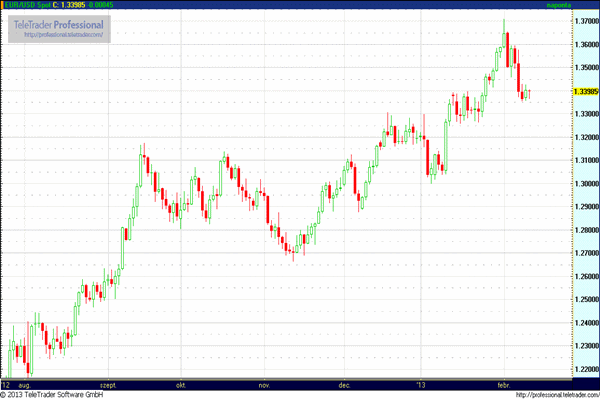
Task: Select the 1.22000 price axis label
Action: (560, 369)
